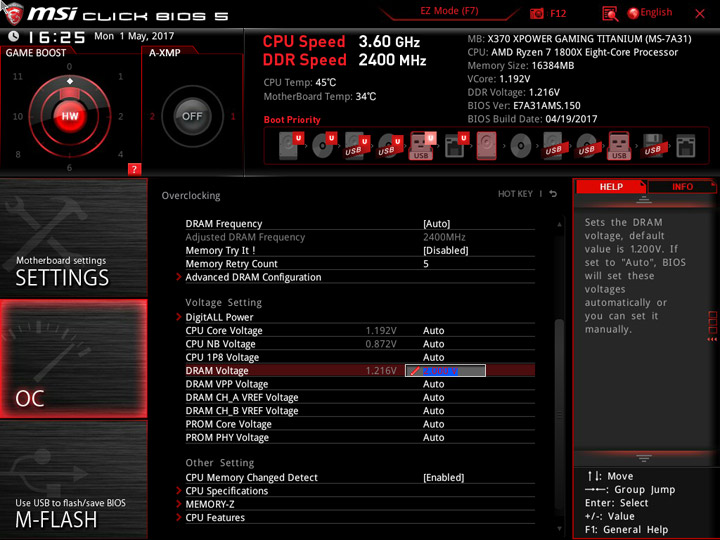Toggle the A-XMP OFF button
The width and height of the screenshot is (720, 540).
(192, 116)
